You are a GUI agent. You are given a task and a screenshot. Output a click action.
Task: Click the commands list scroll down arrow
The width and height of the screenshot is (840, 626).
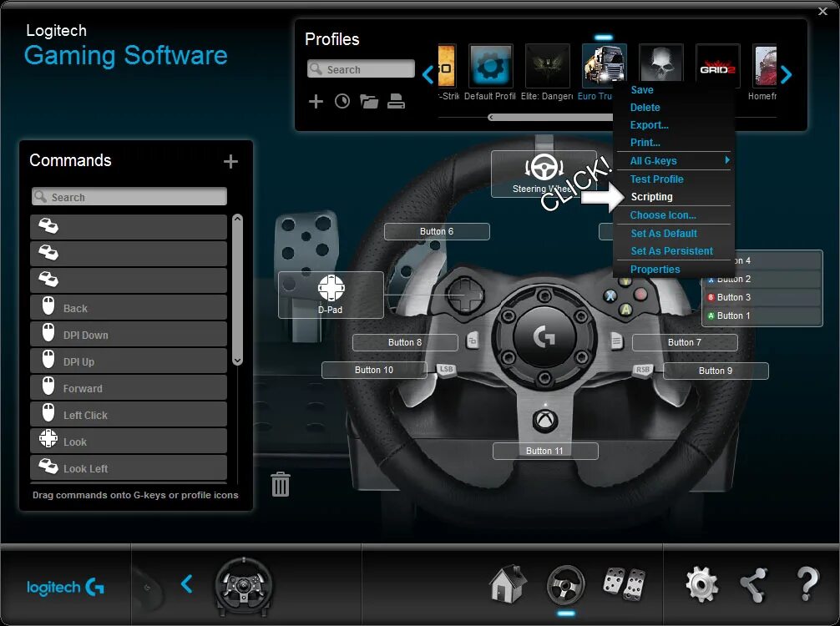coord(238,361)
